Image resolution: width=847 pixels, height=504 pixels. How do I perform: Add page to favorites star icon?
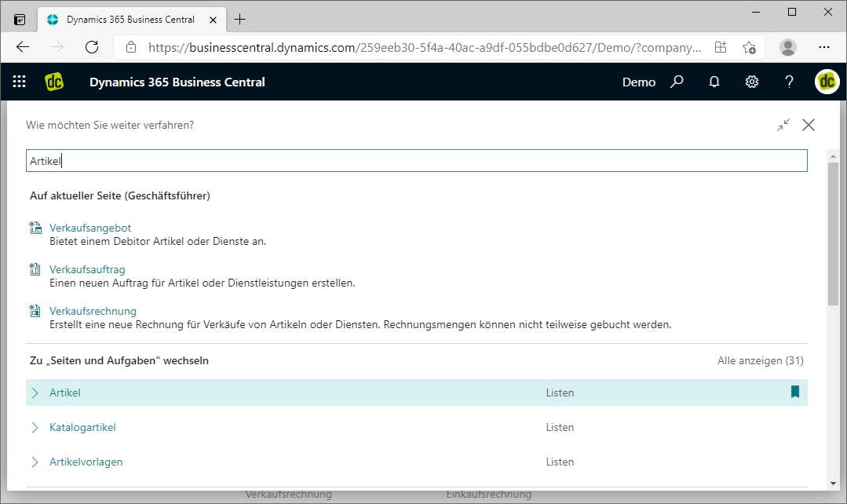point(749,47)
